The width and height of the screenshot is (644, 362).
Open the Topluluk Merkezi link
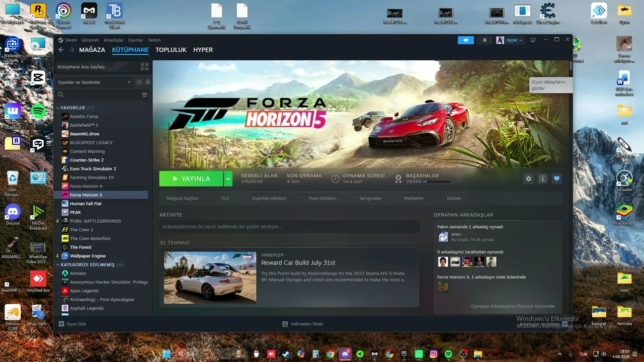click(269, 198)
